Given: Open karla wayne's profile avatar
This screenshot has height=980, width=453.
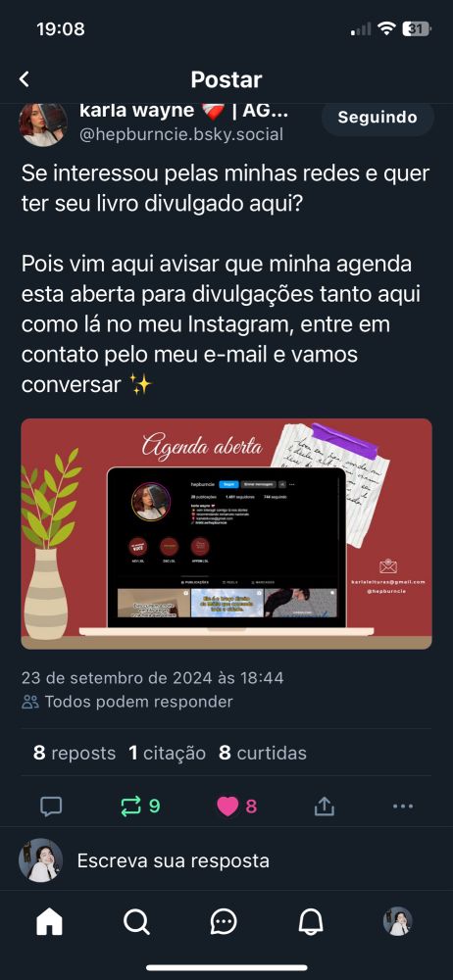Looking at the screenshot, I should point(43,124).
